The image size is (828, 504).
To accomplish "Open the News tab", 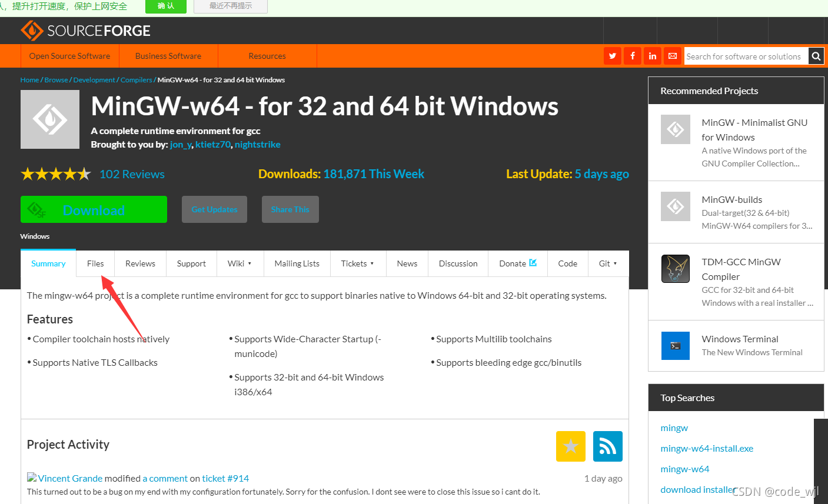I will 407,263.
